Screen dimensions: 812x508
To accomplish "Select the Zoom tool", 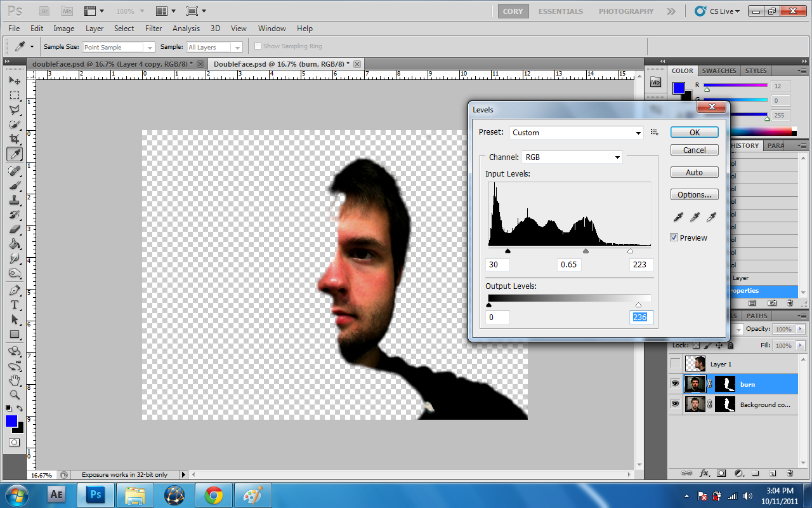I will coord(14,395).
